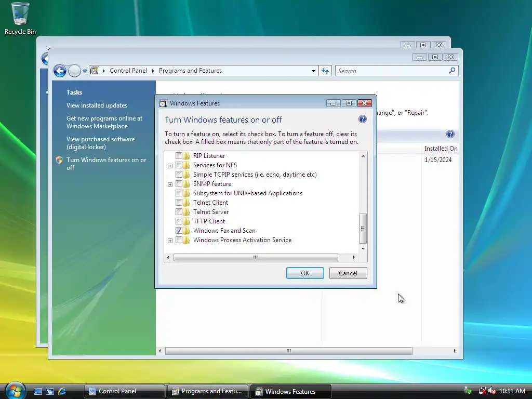Open the Start menu orb
This screenshot has width=532, height=399.
(15, 391)
